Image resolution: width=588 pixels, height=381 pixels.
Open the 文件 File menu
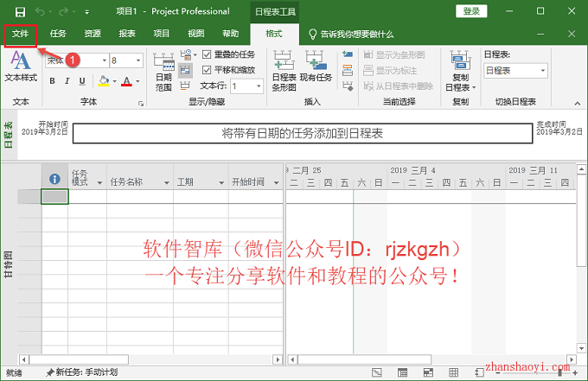click(20, 34)
